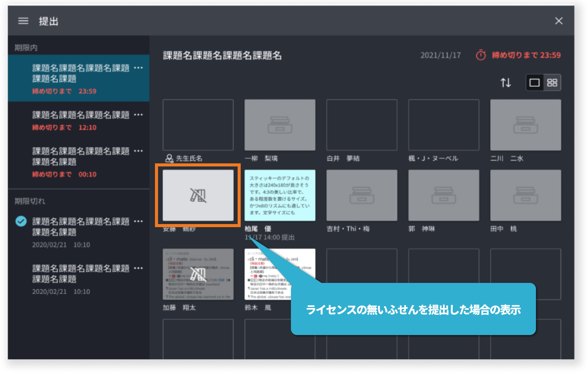
Task: Click the 締め切りまで 23:59 header text
Action: pos(526,55)
